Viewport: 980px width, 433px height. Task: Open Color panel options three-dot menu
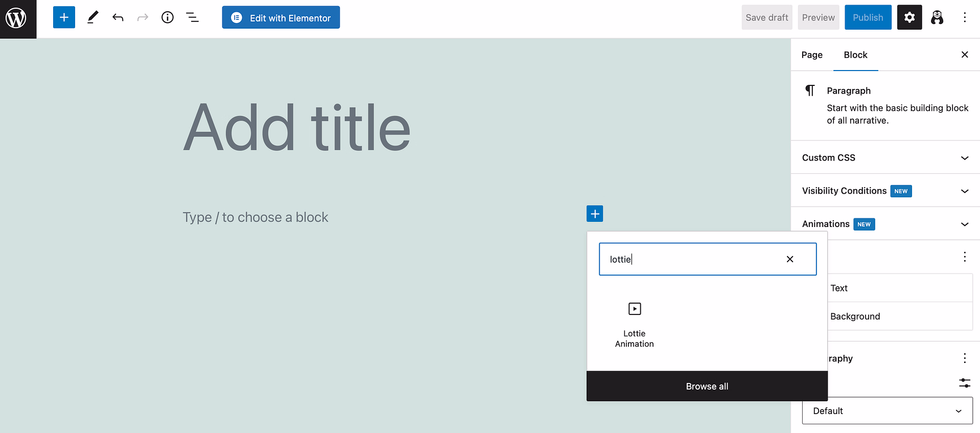(x=965, y=257)
